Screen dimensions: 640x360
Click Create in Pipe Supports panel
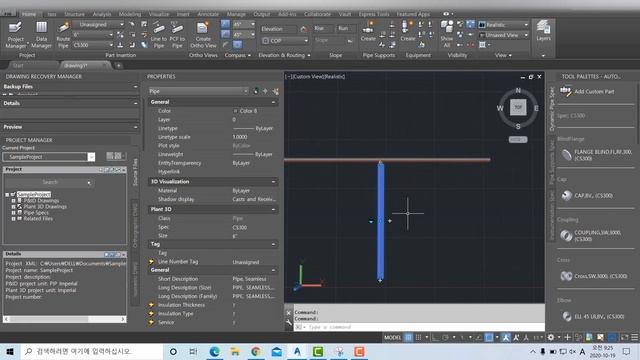click(368, 32)
